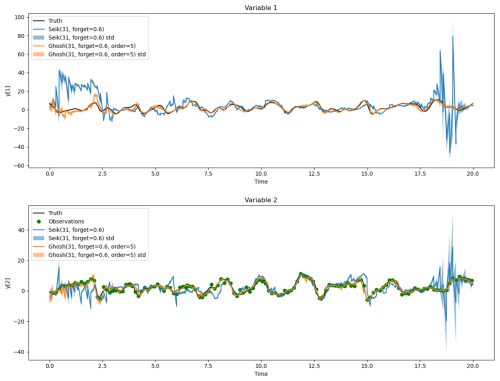Click the '7.5' x-axis tick in Variable 2 plot
This screenshot has width=500, height=381.
(208, 366)
